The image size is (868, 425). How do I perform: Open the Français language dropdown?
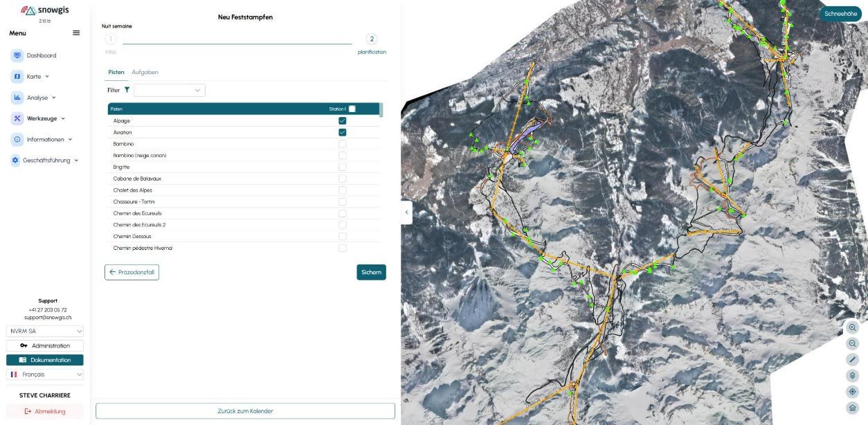point(45,374)
